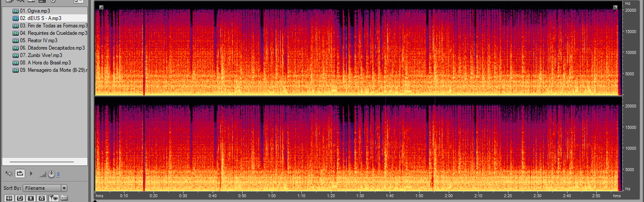Select 09. Mensageiro da Morte (B-29) file
Image resolution: width=644 pixels, height=202 pixels.
click(53, 70)
